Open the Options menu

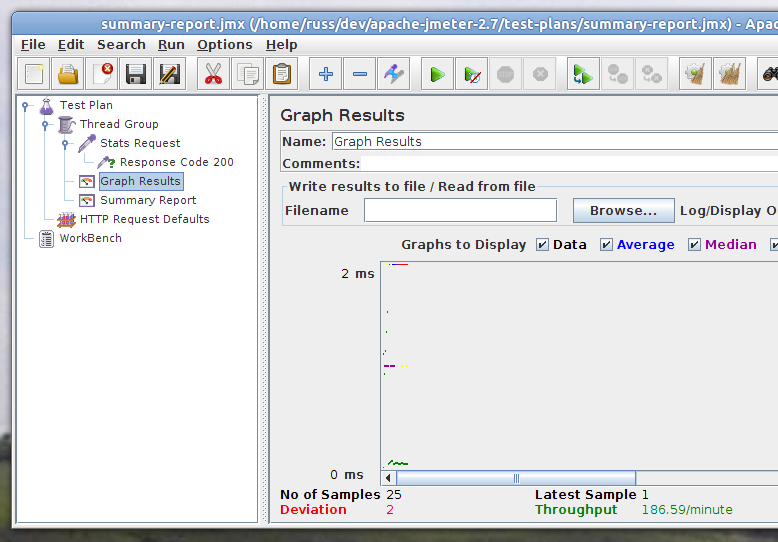[x=224, y=45]
